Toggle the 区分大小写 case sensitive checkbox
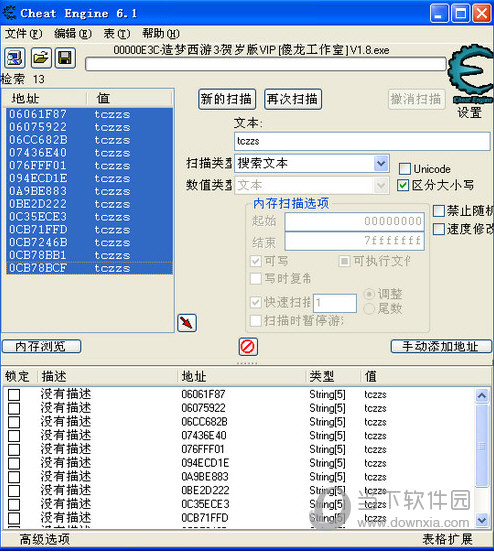The image size is (494, 552). [x=403, y=185]
